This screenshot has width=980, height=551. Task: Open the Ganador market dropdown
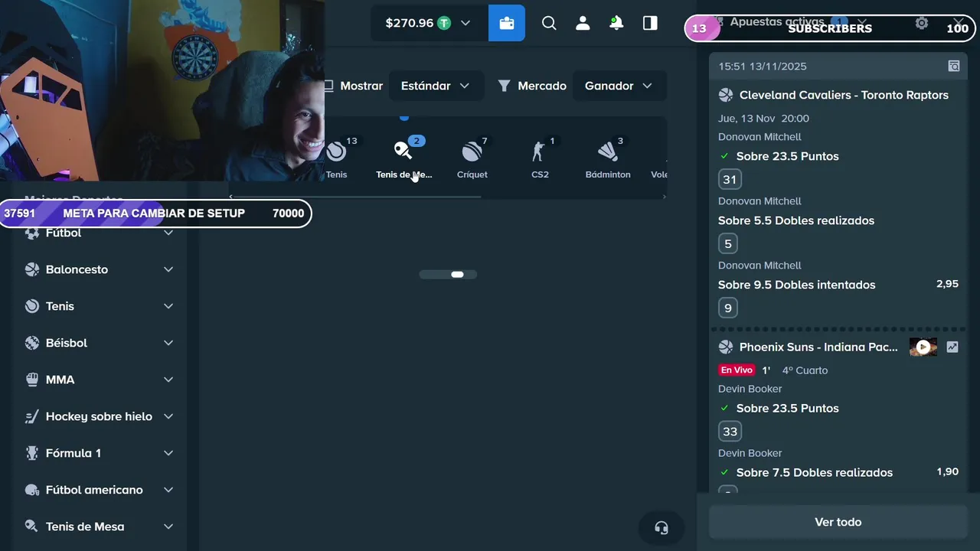(619, 86)
